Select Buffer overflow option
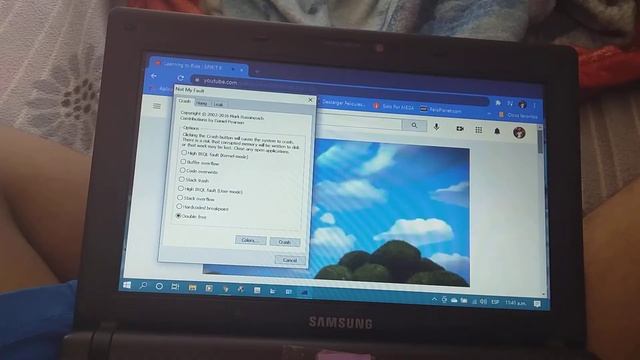Image resolution: width=640 pixels, height=360 pixels. point(200,162)
